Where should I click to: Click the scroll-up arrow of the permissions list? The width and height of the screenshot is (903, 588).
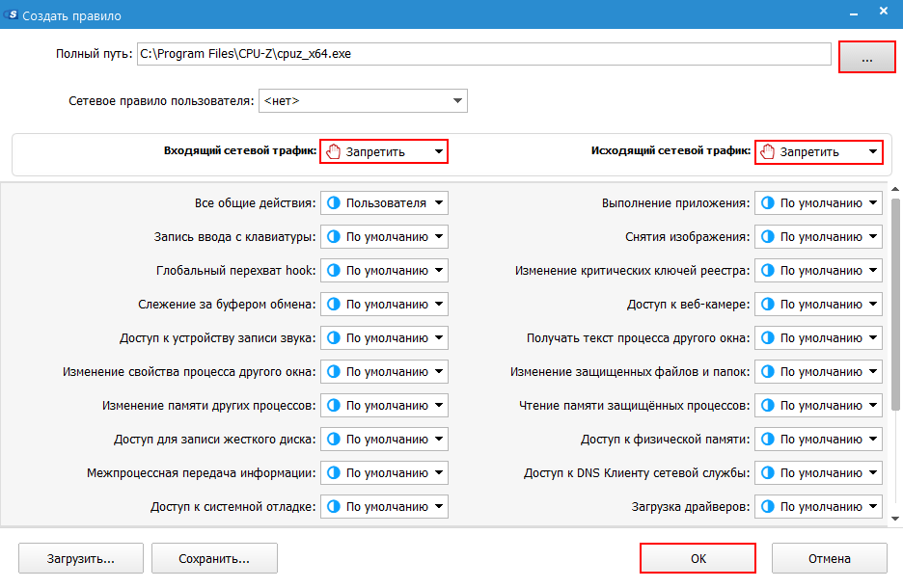pyautogui.click(x=895, y=189)
